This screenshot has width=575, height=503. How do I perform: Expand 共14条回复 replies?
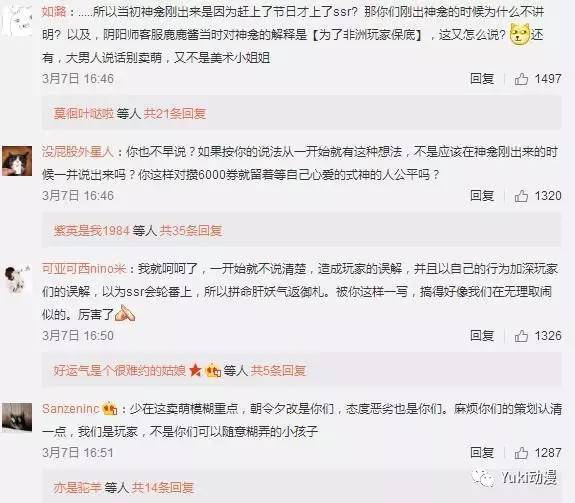pyautogui.click(x=163, y=488)
